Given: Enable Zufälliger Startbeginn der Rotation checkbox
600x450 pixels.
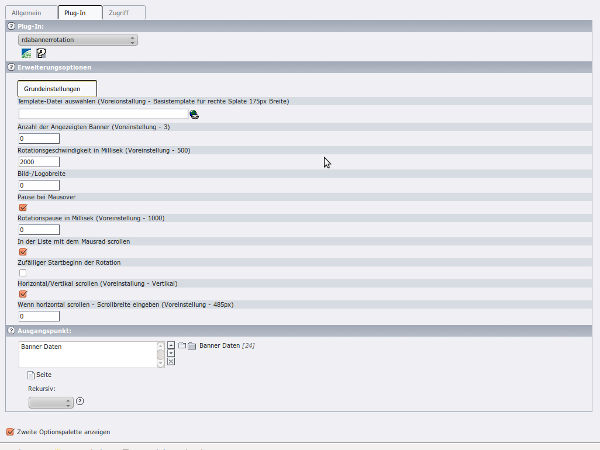Looking at the screenshot, I should (x=23, y=273).
